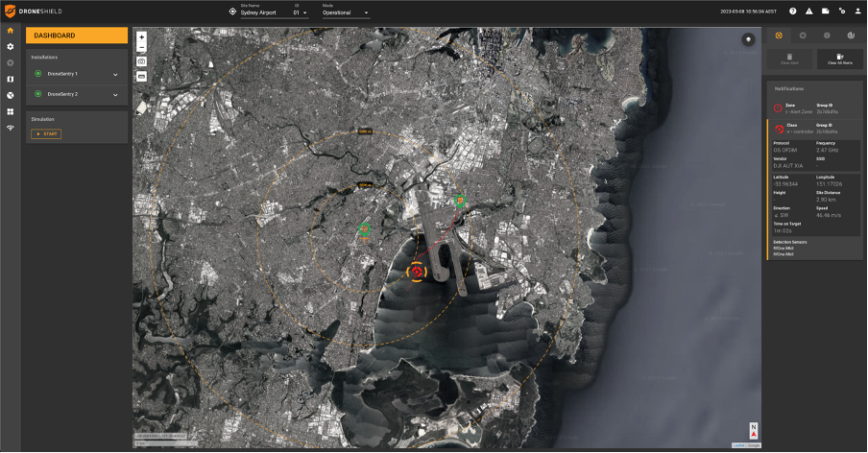Open the Home page from sidebar
The image size is (868, 453).
coord(10,31)
